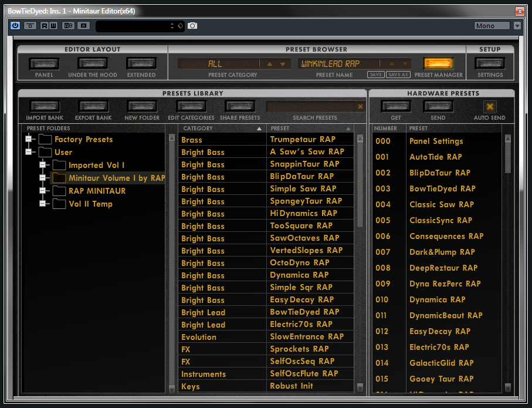Screen dimensions: 532x408
Task: Toggle expander of Minitaur Volume I by RAP
Action: point(42,178)
